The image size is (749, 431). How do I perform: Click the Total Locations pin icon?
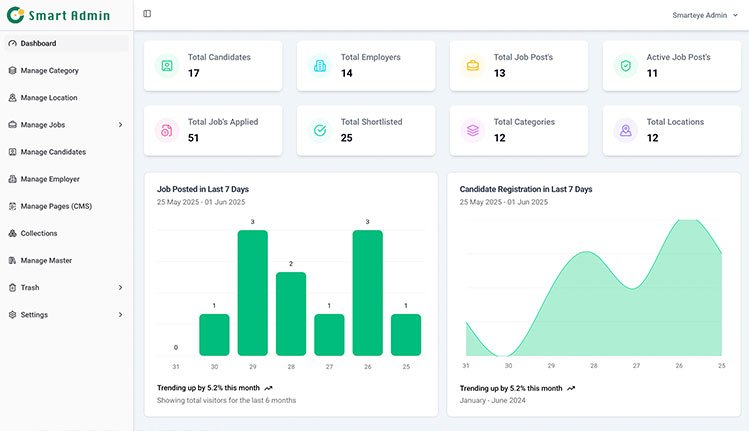626,130
